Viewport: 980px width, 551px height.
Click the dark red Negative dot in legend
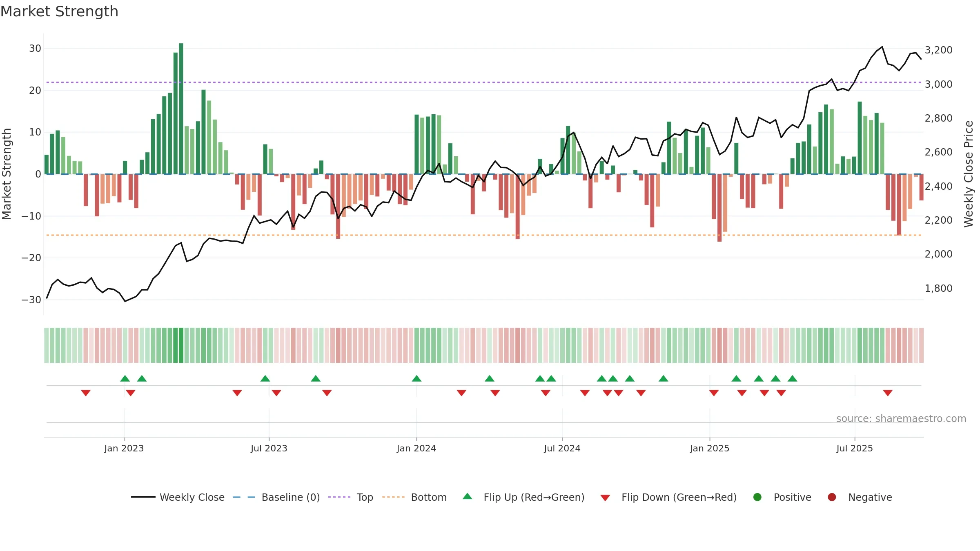[832, 497]
